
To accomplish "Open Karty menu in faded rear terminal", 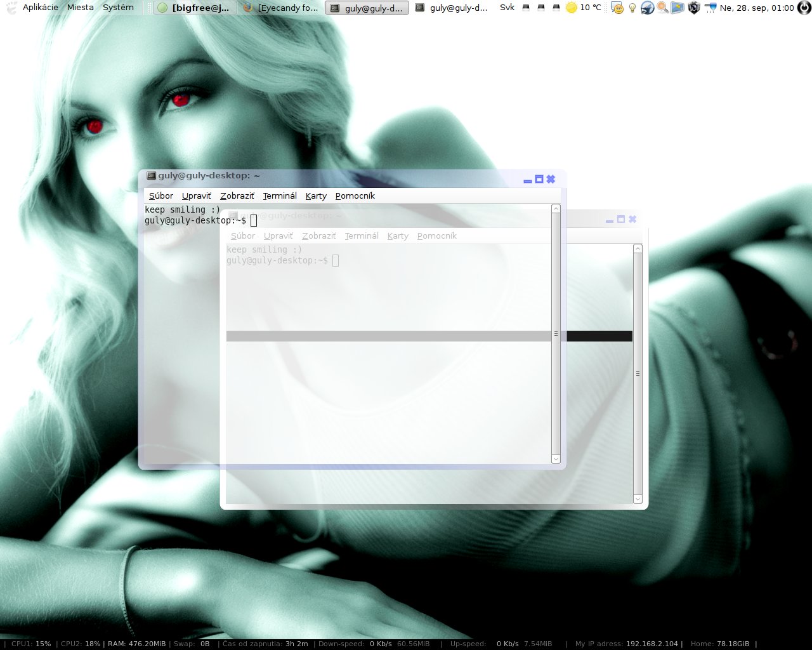I will (398, 235).
